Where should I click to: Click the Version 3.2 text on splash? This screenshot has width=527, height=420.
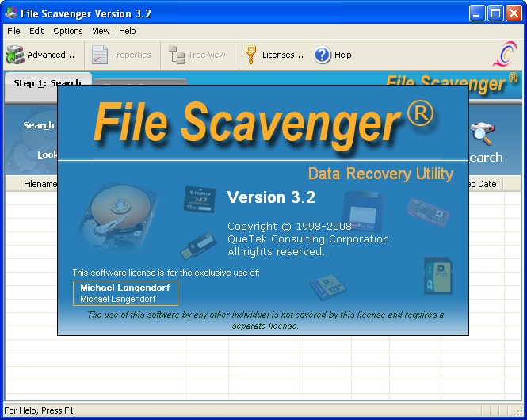point(271,197)
